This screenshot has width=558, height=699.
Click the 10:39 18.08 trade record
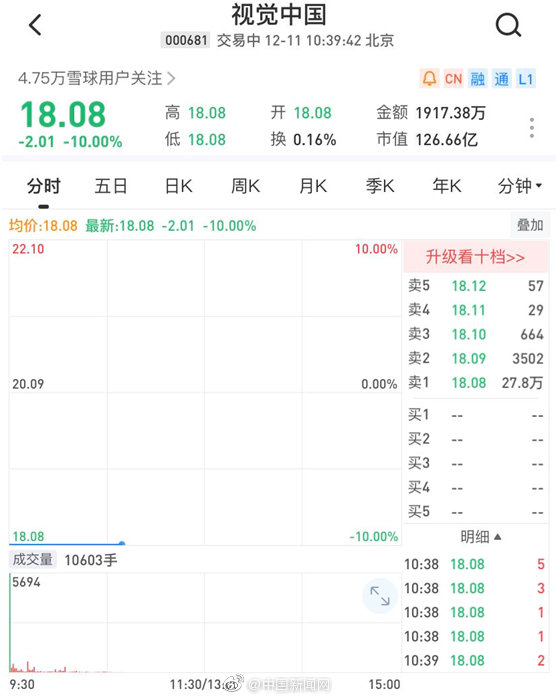[475, 661]
